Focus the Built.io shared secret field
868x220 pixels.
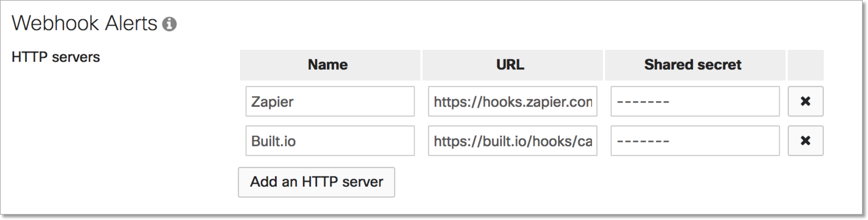[x=695, y=141]
